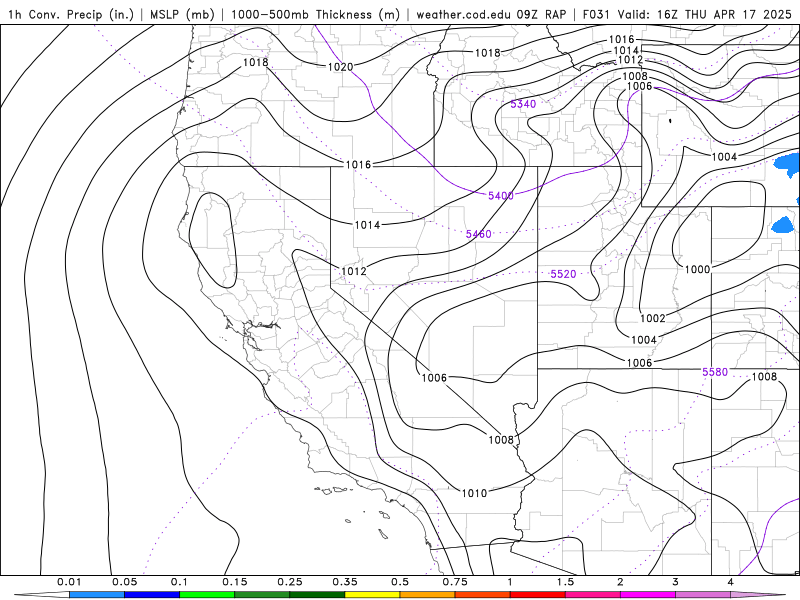This screenshot has width=800, height=600.
Task: Click the purple 5340 thickness label
Action: pyautogui.click(x=523, y=104)
